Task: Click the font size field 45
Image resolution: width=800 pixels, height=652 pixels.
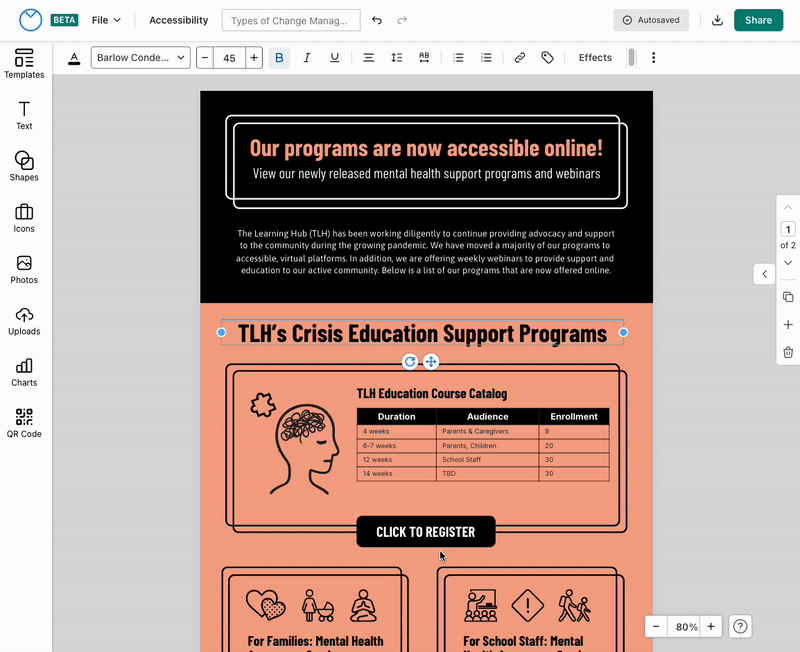Action: [230, 58]
